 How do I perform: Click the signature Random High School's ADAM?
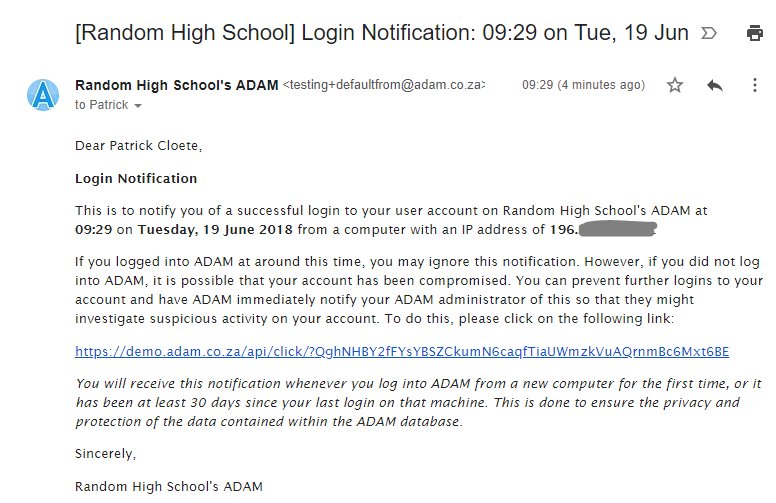(x=168, y=487)
